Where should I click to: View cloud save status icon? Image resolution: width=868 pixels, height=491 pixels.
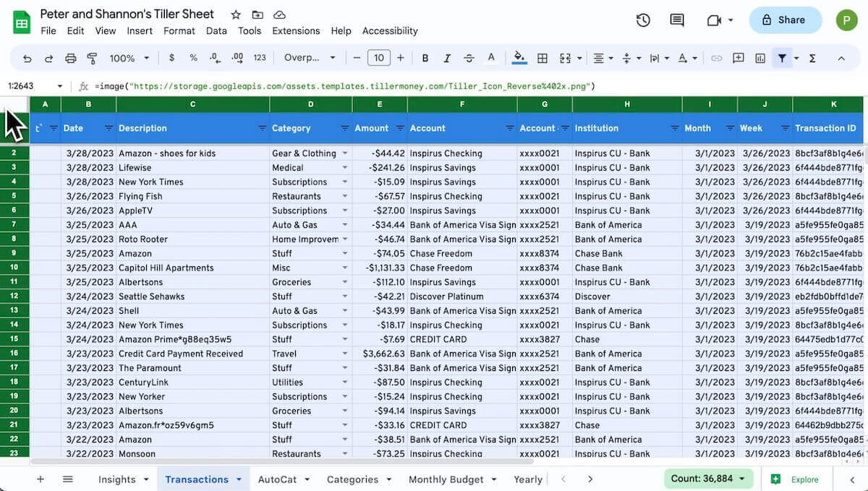click(x=280, y=14)
